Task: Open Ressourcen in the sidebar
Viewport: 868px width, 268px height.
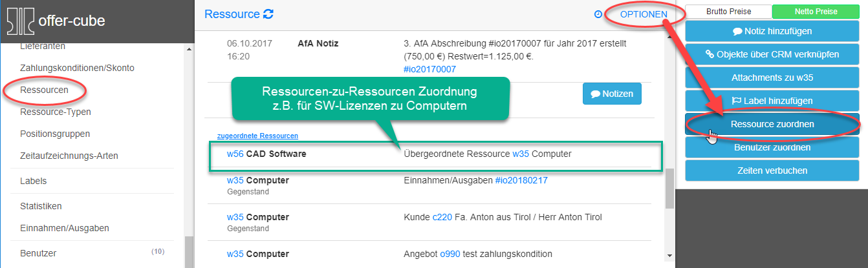Action: click(44, 90)
